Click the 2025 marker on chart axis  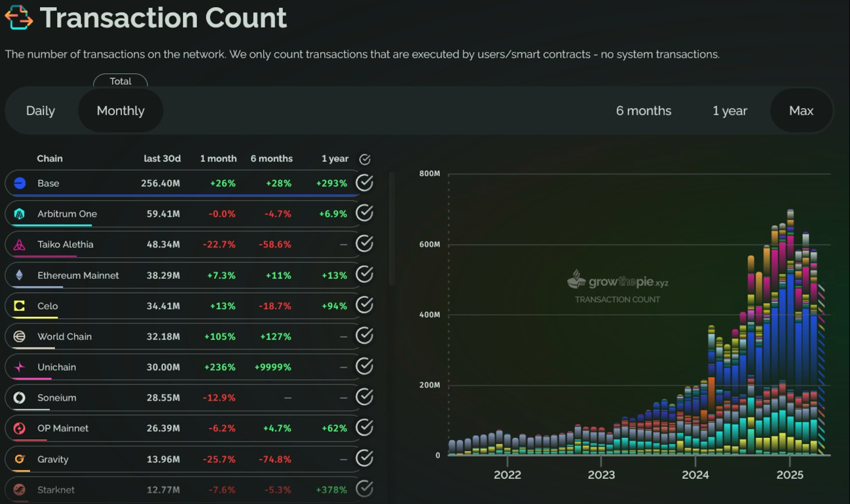pyautogui.click(x=790, y=474)
